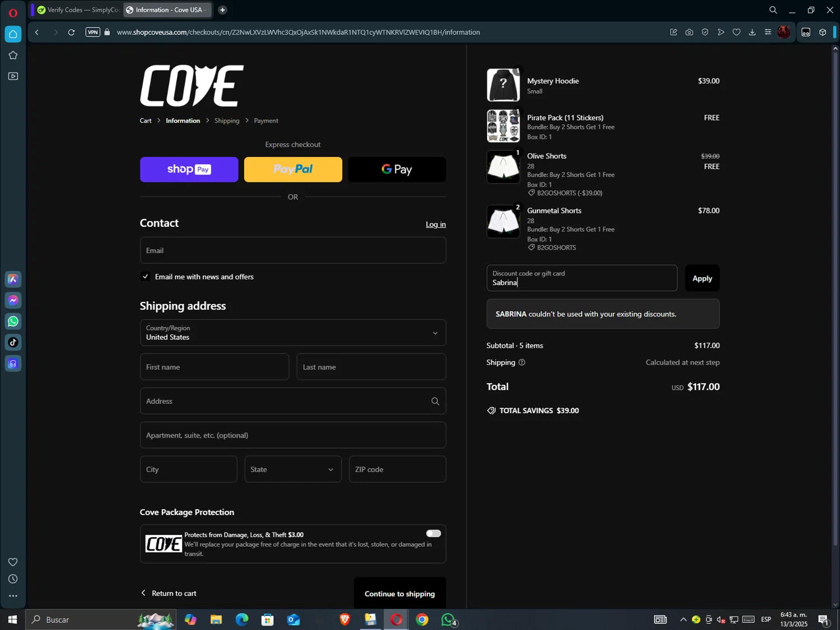
Task: Click Payment breadcrumb step
Action: (x=266, y=120)
